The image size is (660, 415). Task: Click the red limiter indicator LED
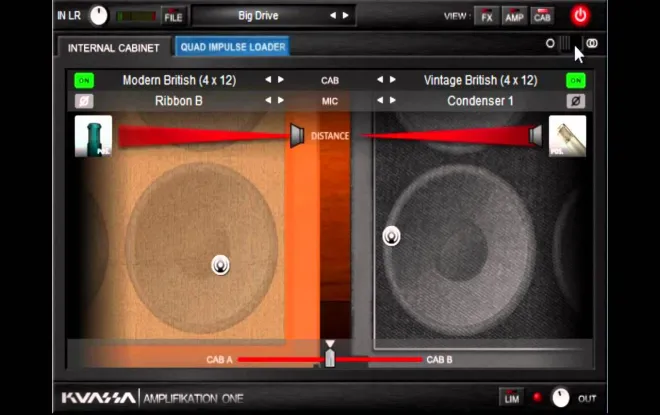tap(537, 397)
